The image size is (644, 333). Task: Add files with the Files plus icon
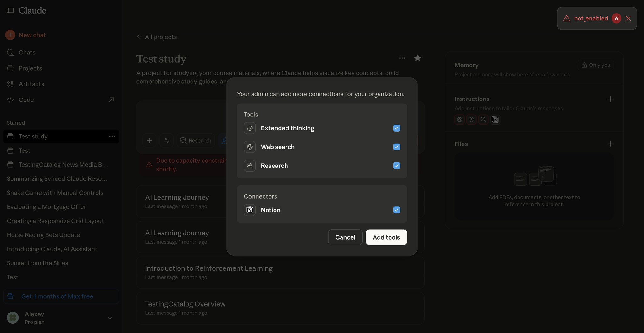pos(610,144)
